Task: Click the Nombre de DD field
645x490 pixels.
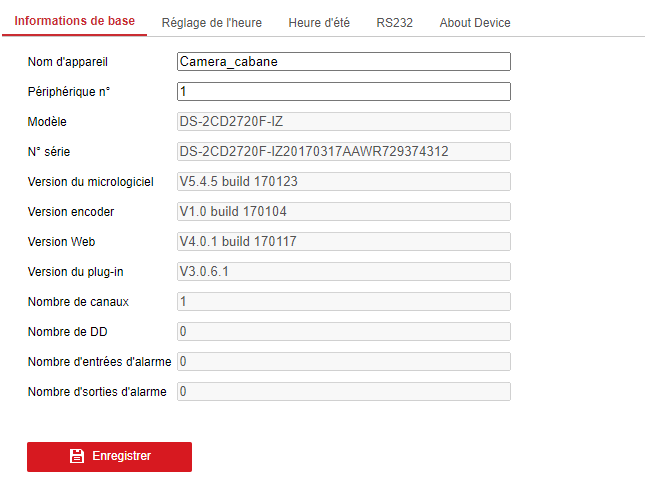Action: (x=343, y=332)
